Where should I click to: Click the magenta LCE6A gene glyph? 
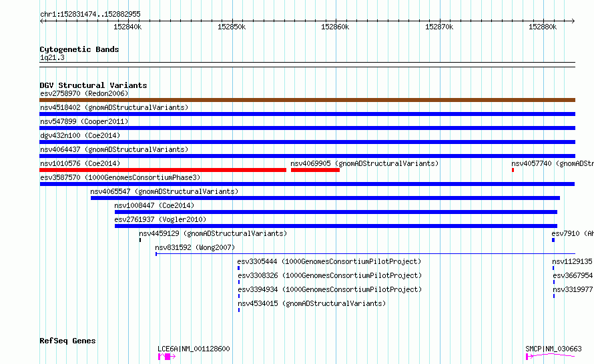click(x=167, y=357)
